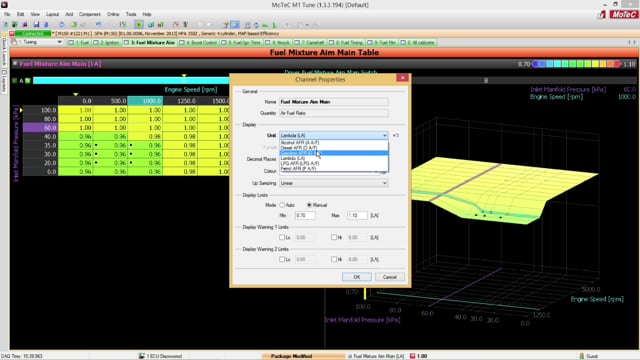
Task: Click the 3D fuel mixture surface graph
Action: (506, 192)
